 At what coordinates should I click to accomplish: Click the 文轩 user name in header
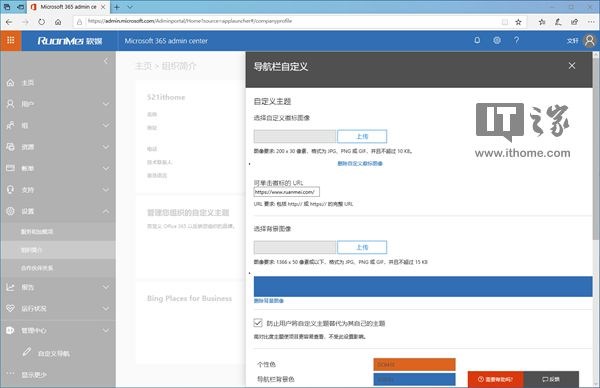(x=572, y=41)
